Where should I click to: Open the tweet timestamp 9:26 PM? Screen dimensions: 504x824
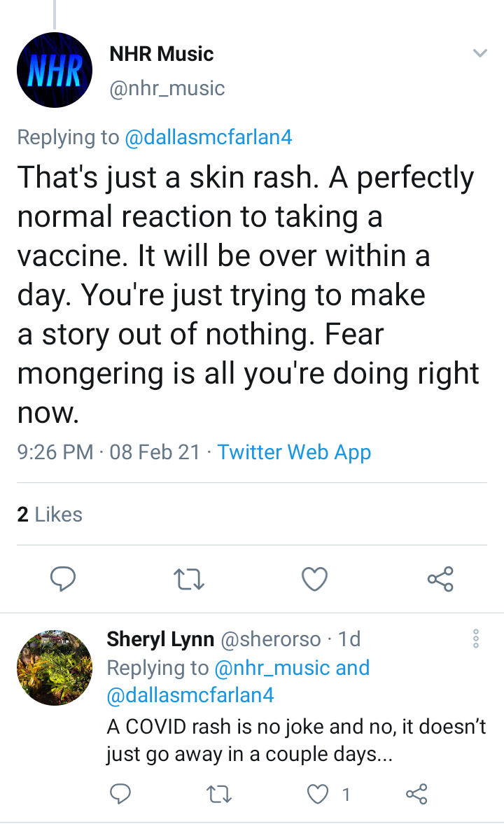55,452
